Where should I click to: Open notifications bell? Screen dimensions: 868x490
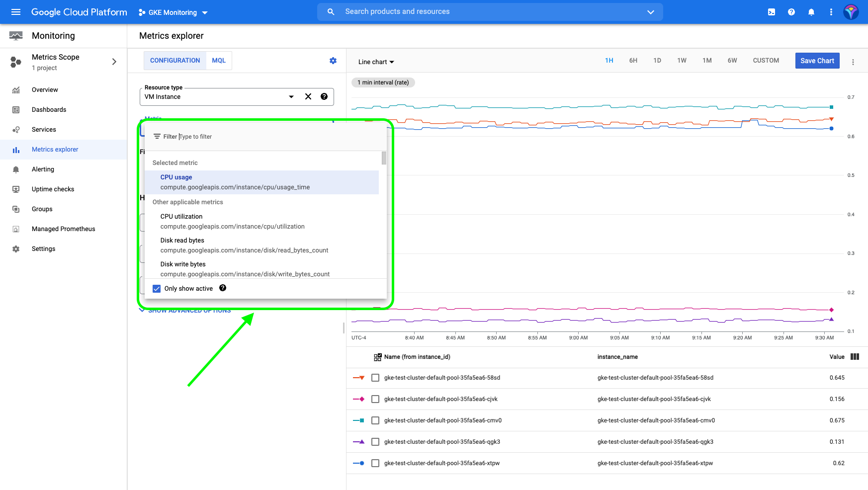pyautogui.click(x=811, y=12)
